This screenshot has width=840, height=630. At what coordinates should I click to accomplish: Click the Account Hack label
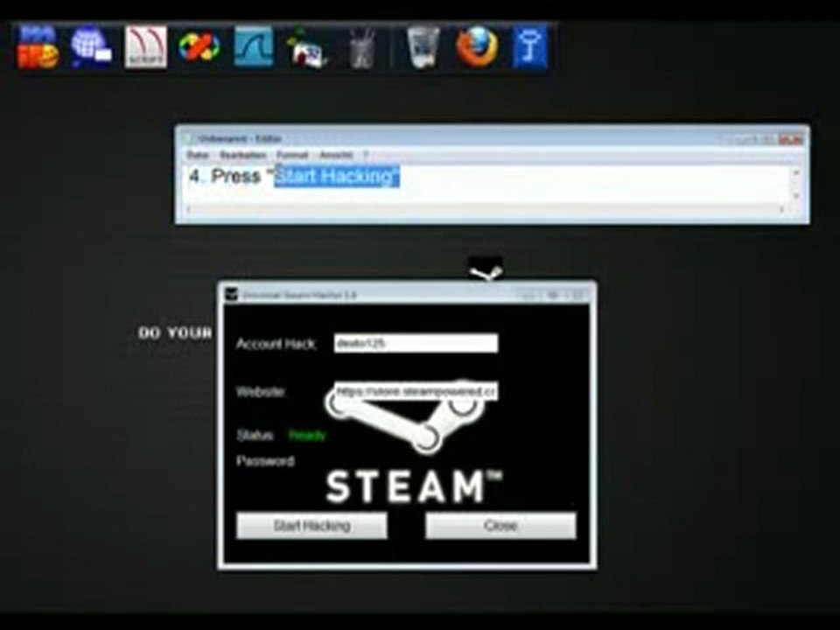(x=276, y=343)
